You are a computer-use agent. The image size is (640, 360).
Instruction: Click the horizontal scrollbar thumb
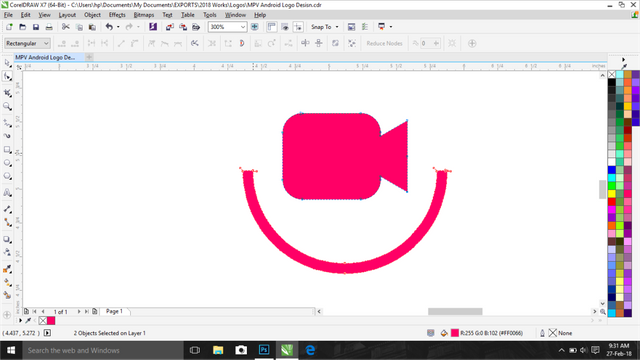point(455,311)
